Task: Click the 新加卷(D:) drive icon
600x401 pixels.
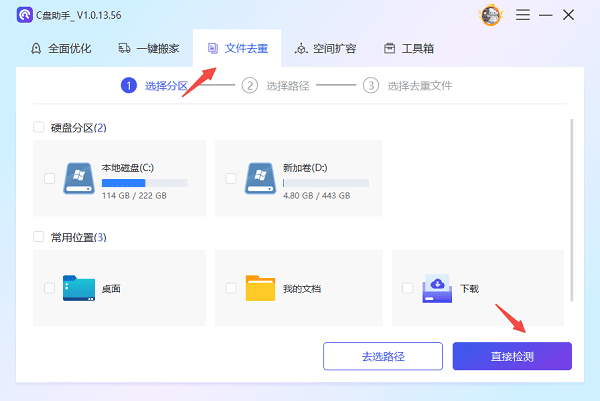Action: (260, 179)
